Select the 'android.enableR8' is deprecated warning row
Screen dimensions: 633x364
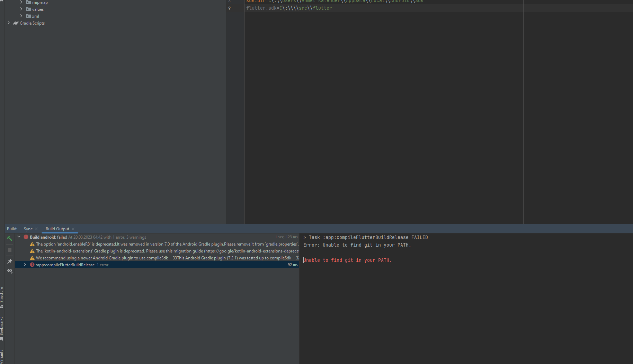coord(157,244)
